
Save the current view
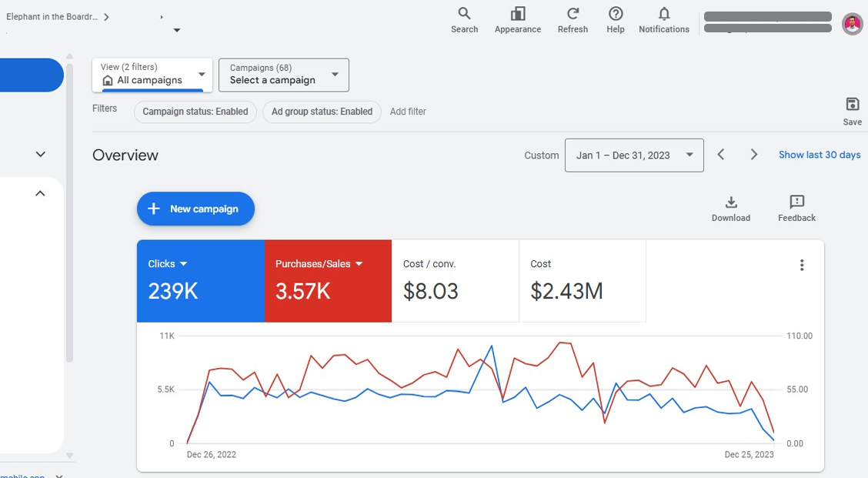pyautogui.click(x=852, y=112)
